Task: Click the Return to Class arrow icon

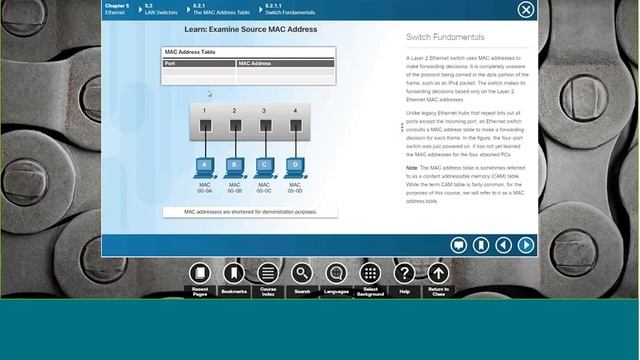Action: pos(438,273)
